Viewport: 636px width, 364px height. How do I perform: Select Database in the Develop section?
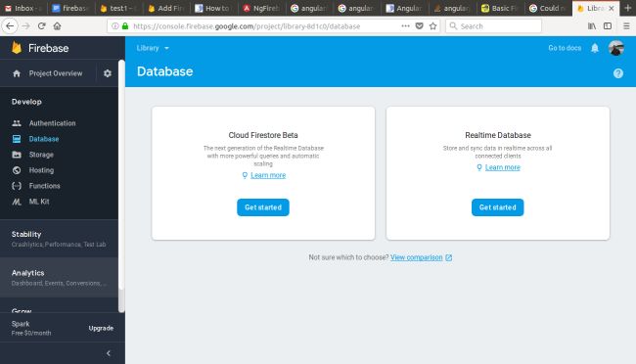click(43, 139)
